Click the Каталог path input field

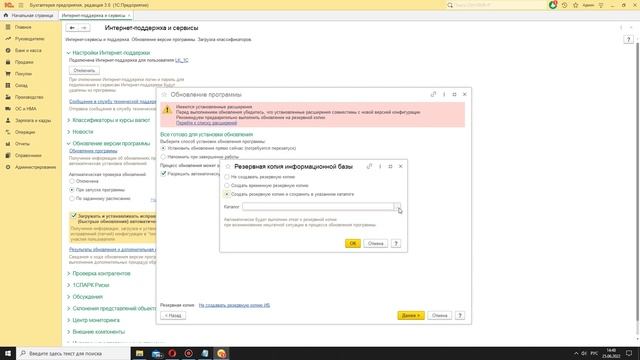318,207
